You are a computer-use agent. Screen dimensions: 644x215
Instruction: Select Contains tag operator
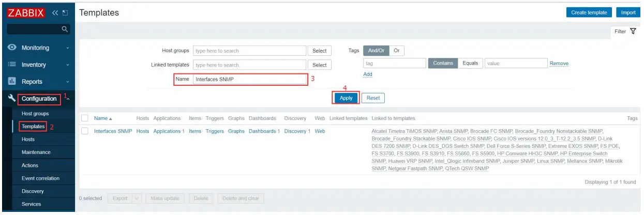pyautogui.click(x=443, y=63)
